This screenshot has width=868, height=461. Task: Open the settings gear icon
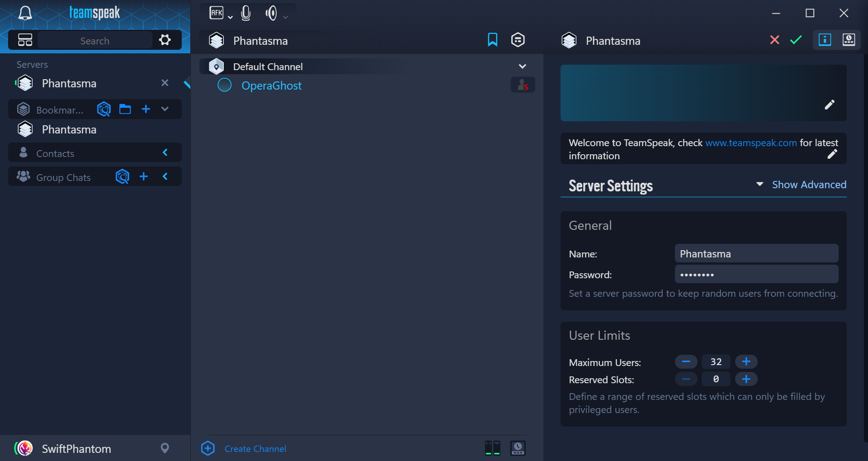pyautogui.click(x=165, y=40)
